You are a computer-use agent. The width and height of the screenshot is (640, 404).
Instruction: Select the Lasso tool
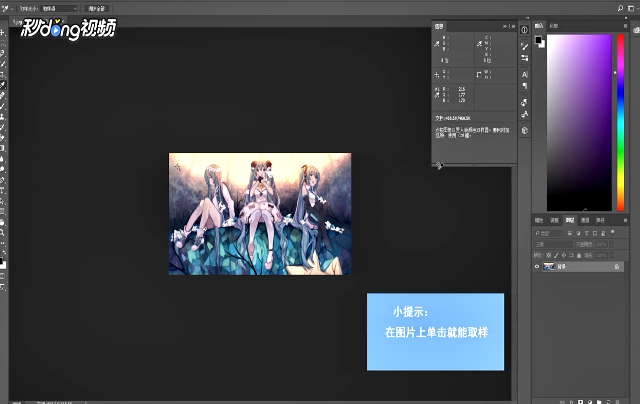pos(2,53)
